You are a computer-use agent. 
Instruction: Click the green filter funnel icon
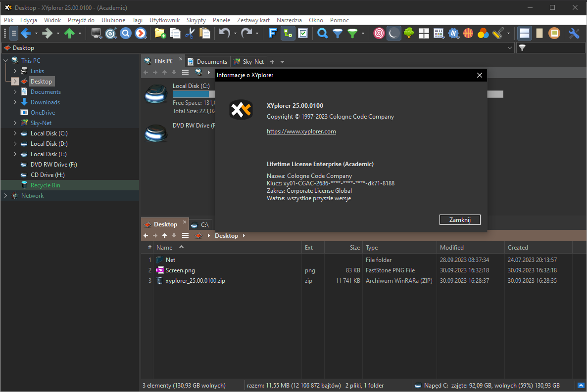click(352, 34)
